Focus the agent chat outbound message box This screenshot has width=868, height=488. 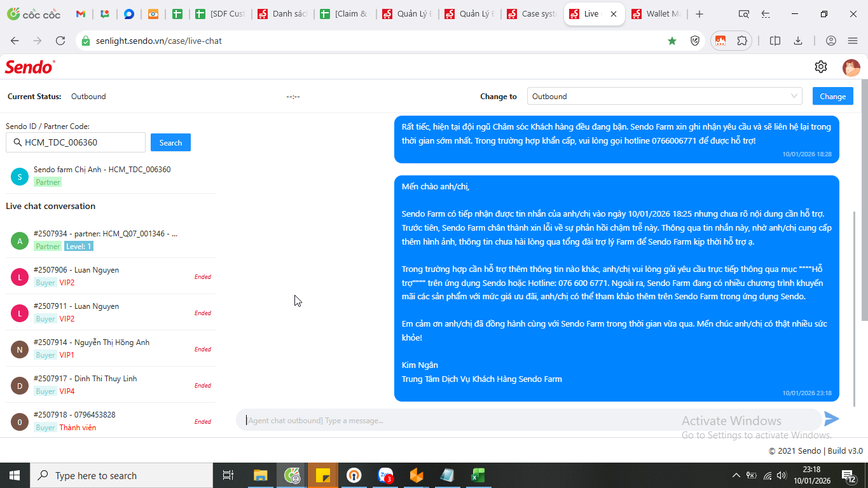[x=528, y=420]
